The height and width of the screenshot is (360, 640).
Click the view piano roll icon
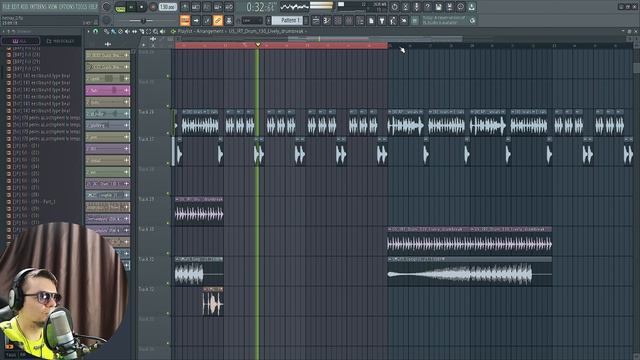click(x=327, y=20)
